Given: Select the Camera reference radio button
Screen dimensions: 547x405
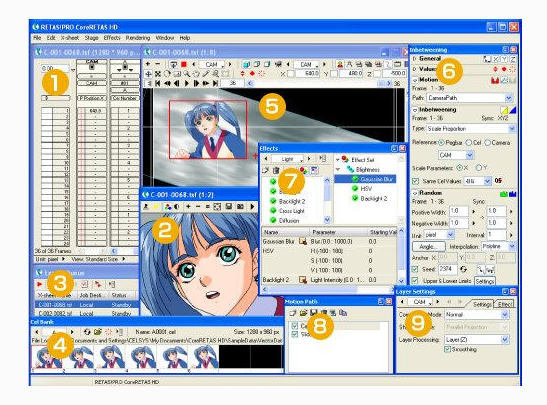Looking at the screenshot, I should [x=488, y=142].
